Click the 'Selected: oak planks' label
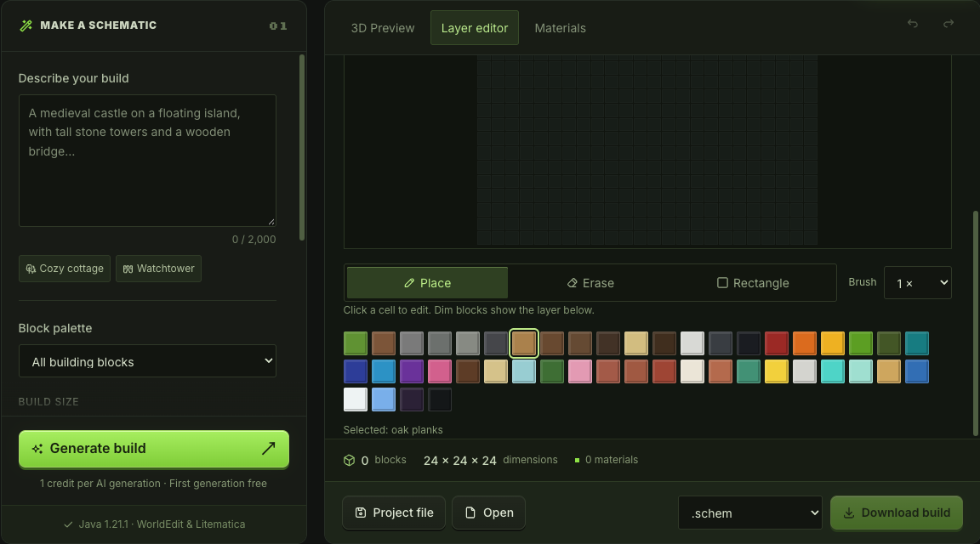This screenshot has height=544, width=980. click(x=393, y=430)
